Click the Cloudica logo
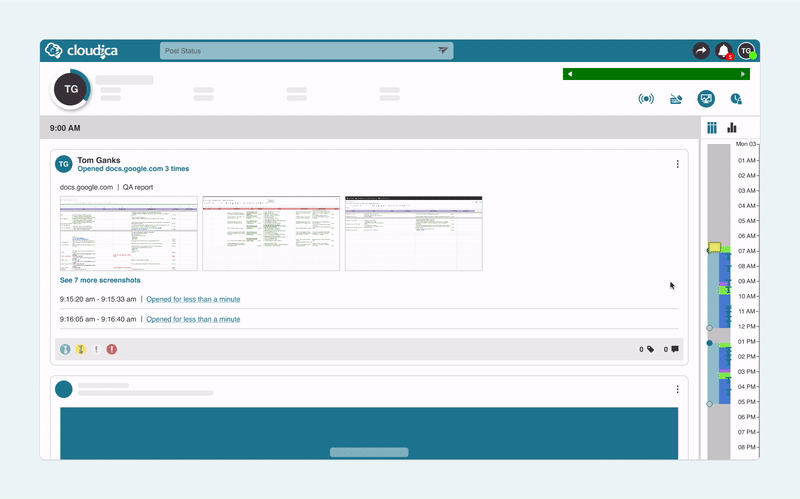 click(x=81, y=51)
